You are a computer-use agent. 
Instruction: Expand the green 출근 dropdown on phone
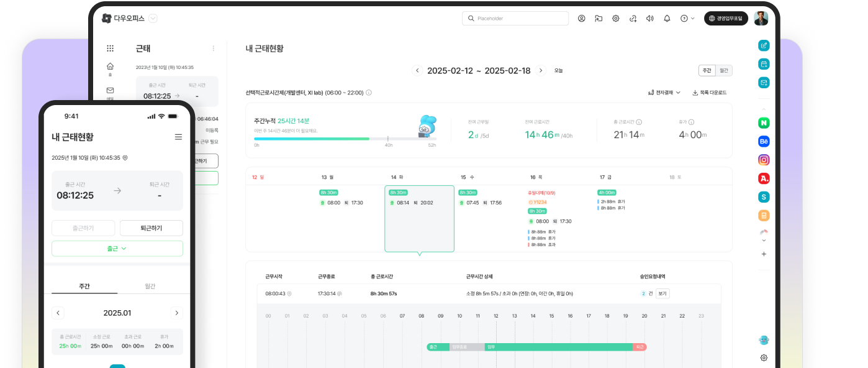click(x=117, y=249)
